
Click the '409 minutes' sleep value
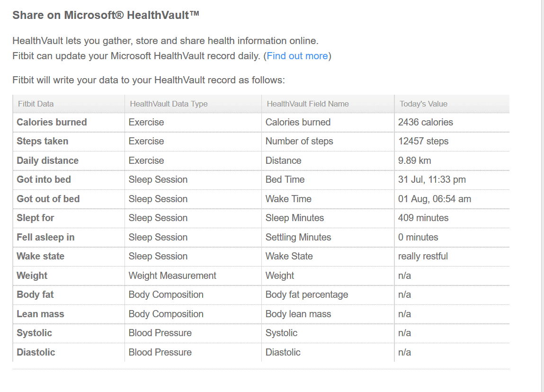(423, 218)
